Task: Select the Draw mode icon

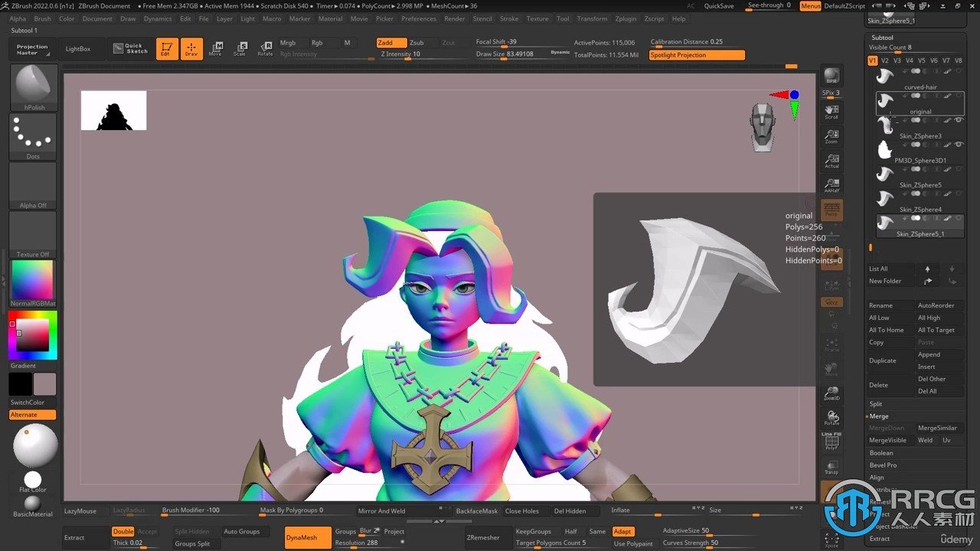Action: pyautogui.click(x=191, y=48)
